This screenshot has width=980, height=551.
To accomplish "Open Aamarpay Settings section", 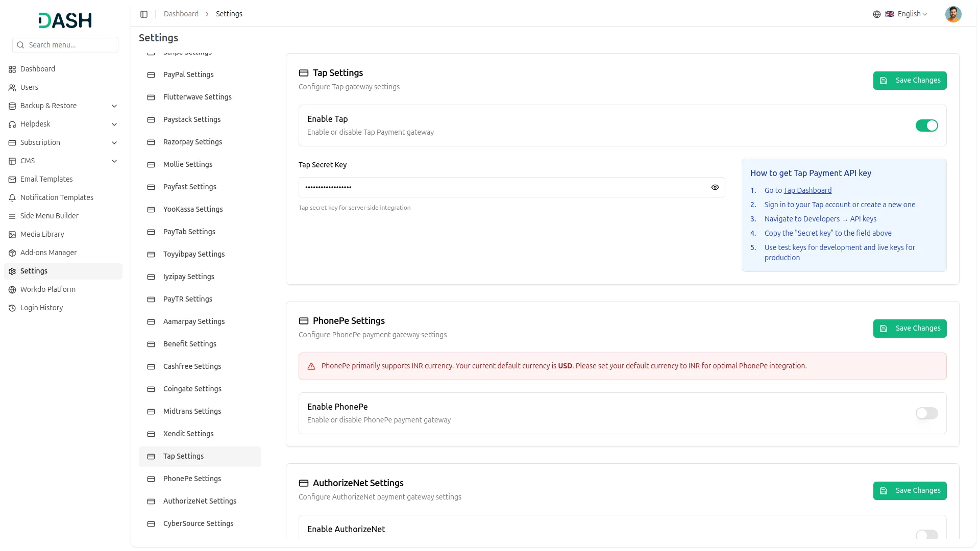I will 200,322.
